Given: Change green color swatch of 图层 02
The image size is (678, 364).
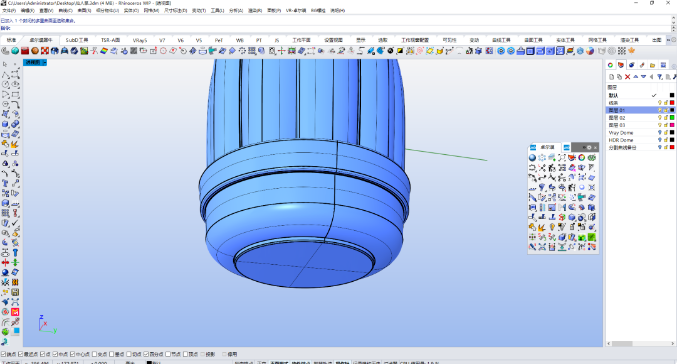Looking at the screenshot, I should (x=672, y=118).
